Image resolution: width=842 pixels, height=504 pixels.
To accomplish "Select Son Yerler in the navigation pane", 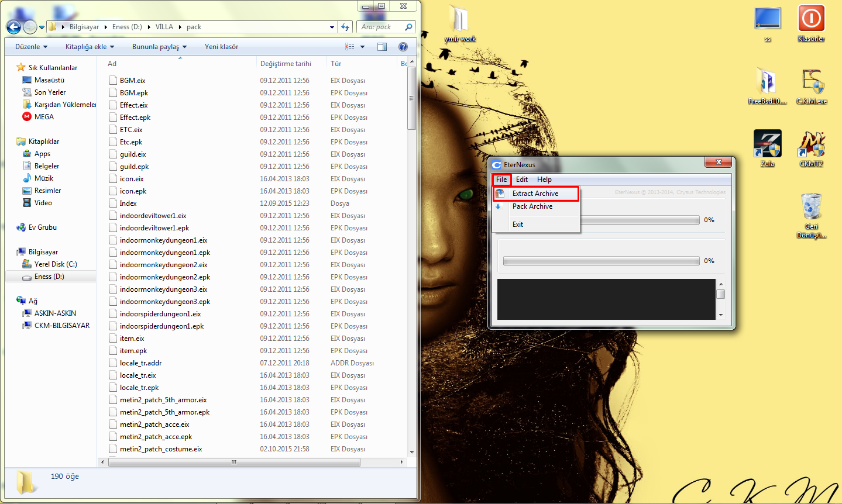I will pyautogui.click(x=44, y=92).
